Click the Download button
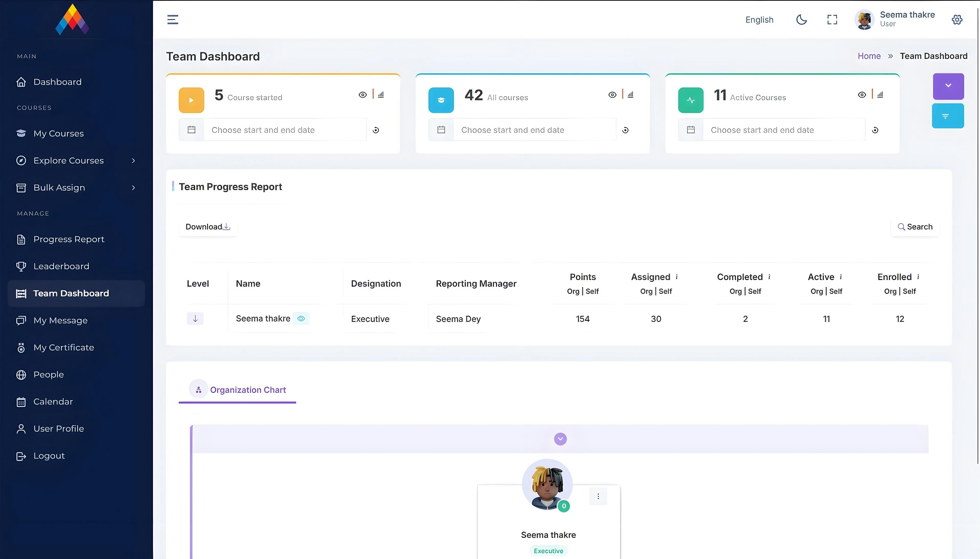The height and width of the screenshot is (559, 980). click(208, 227)
